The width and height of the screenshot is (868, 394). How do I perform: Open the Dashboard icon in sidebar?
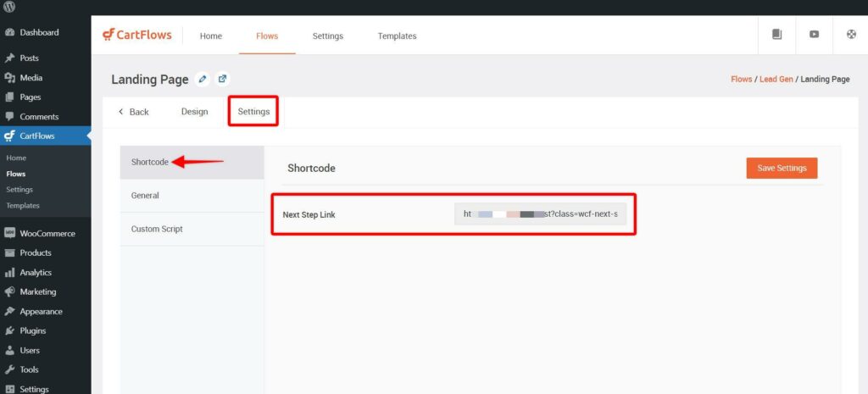click(x=9, y=33)
